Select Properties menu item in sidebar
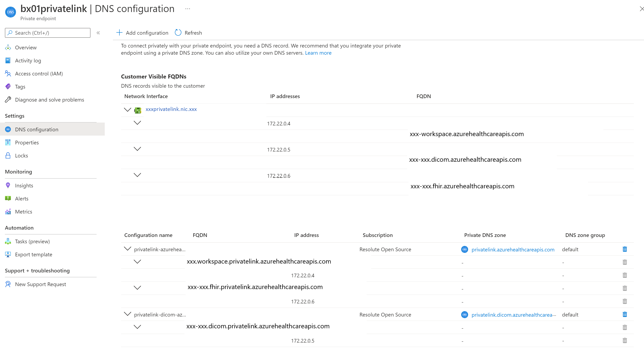Viewport: 644px width, 354px height. click(28, 142)
